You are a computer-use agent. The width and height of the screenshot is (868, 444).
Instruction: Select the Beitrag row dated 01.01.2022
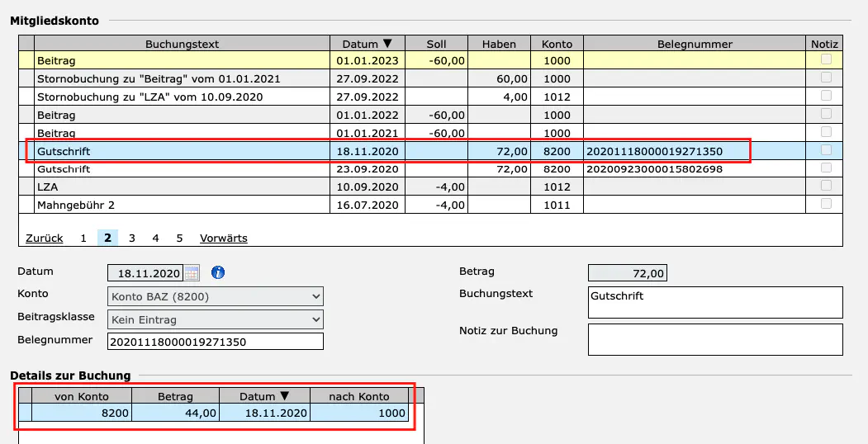coord(430,115)
